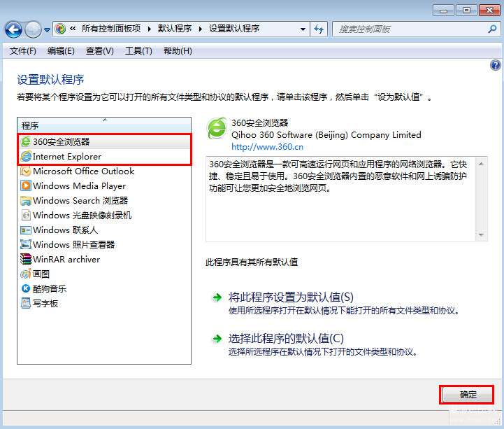The width and height of the screenshot is (504, 429).
Task: Click the large 360 browser logo
Action: click(217, 128)
